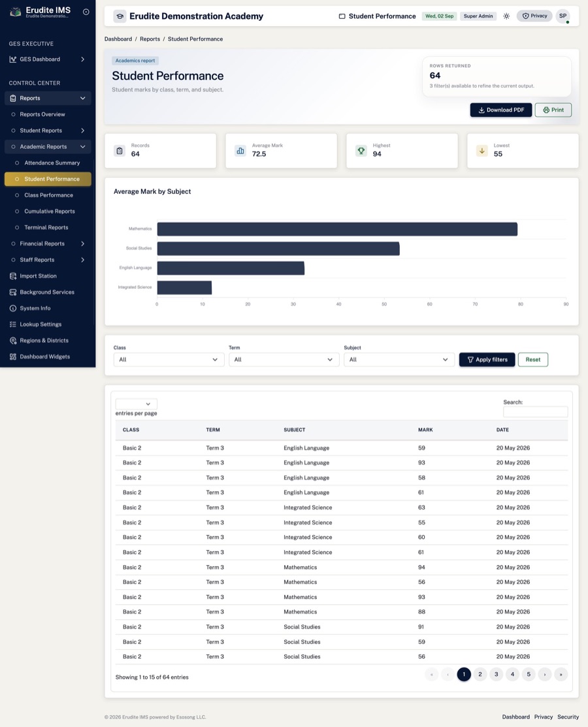Screen dimensions: 588x727
Task: Open Terminal Reports in sidebar
Action: pos(46,228)
